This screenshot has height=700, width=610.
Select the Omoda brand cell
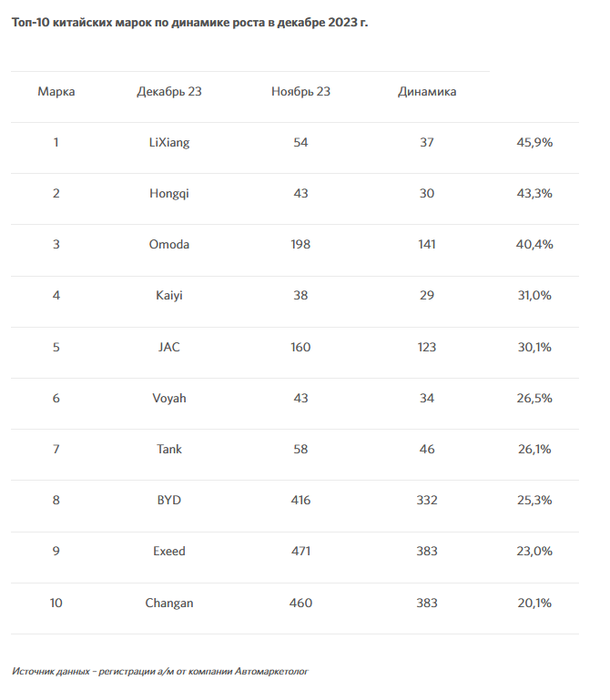169,244
